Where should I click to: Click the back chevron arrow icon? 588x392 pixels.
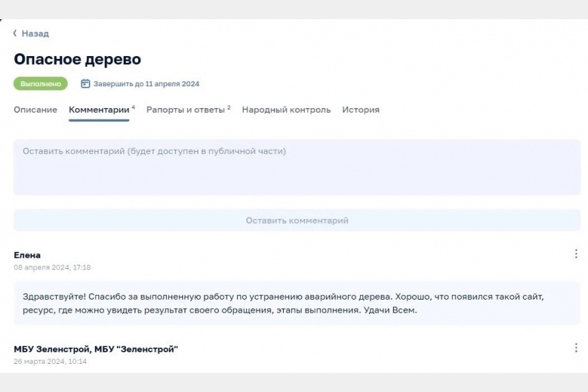pyautogui.click(x=15, y=34)
